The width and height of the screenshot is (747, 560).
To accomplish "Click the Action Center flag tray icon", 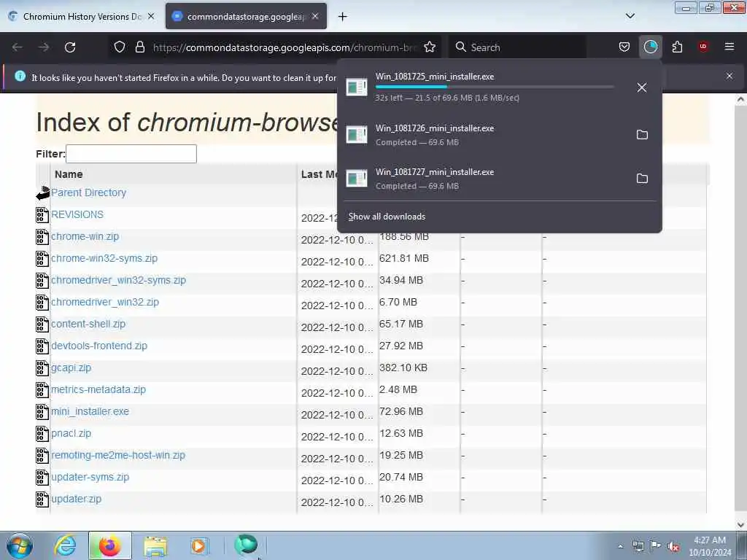I will [656, 546].
